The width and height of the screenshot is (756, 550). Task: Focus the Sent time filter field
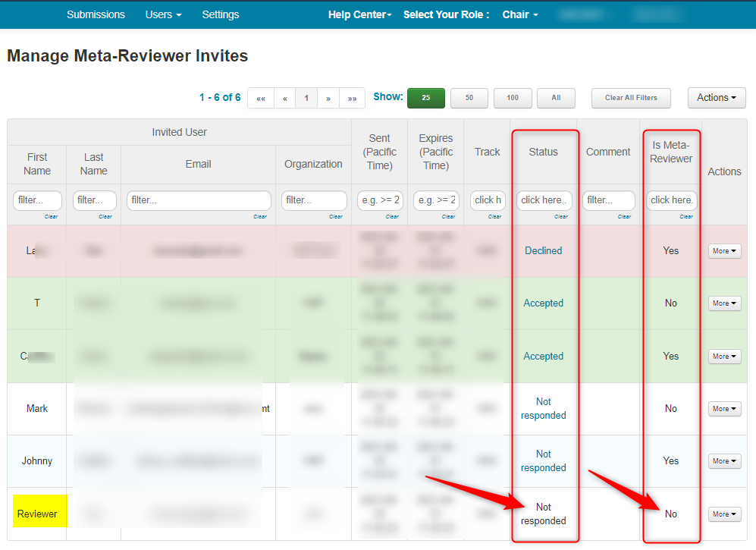pyautogui.click(x=380, y=200)
